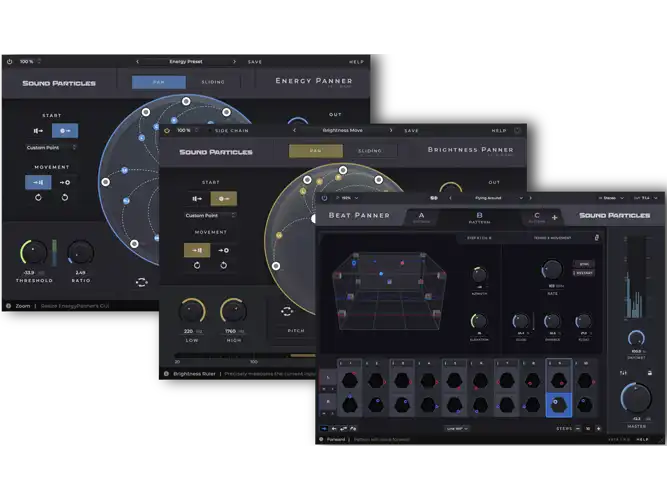Select step 10 lower cell in sequencer
The width and height of the screenshot is (667, 500).
[x=585, y=404]
